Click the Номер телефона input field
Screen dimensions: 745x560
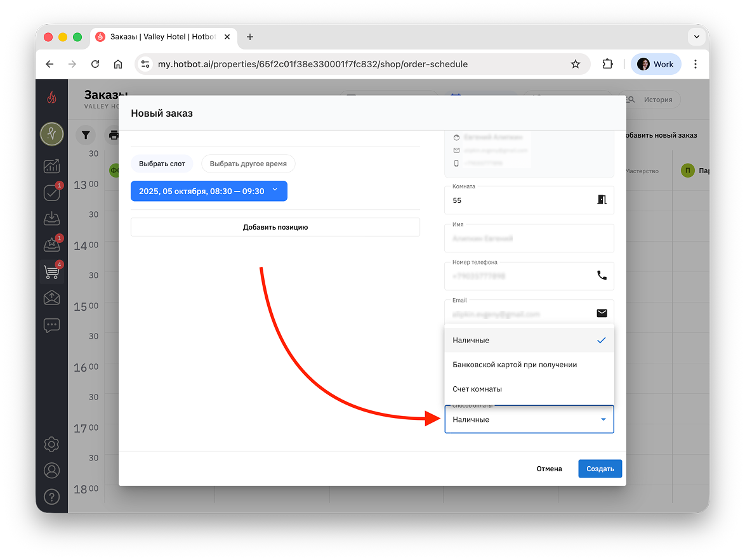[529, 276]
